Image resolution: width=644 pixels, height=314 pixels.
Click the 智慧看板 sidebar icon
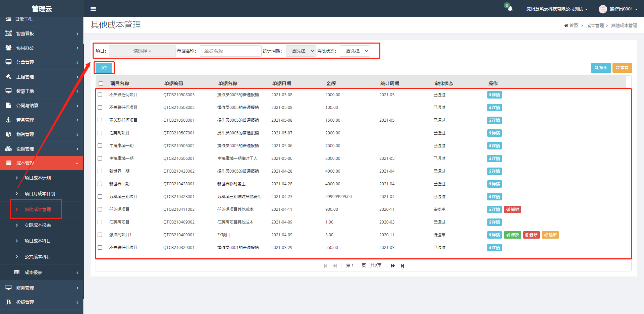[x=9, y=34]
